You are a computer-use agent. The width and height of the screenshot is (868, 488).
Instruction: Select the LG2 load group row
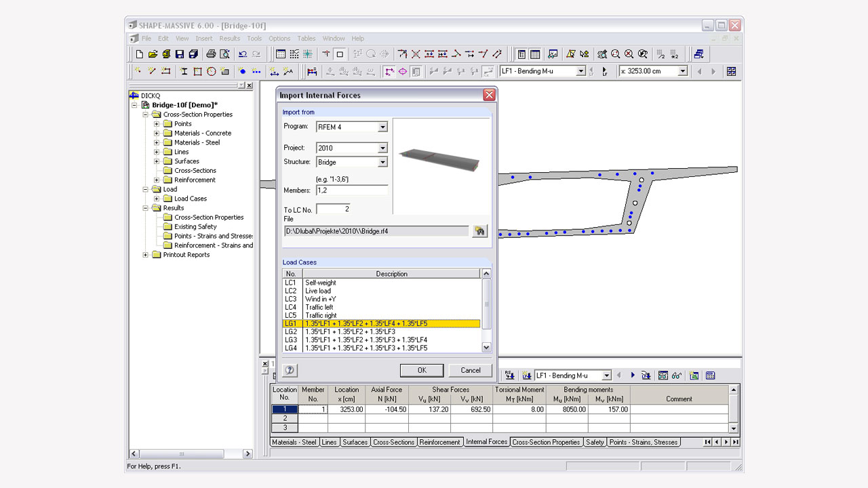click(x=381, y=331)
